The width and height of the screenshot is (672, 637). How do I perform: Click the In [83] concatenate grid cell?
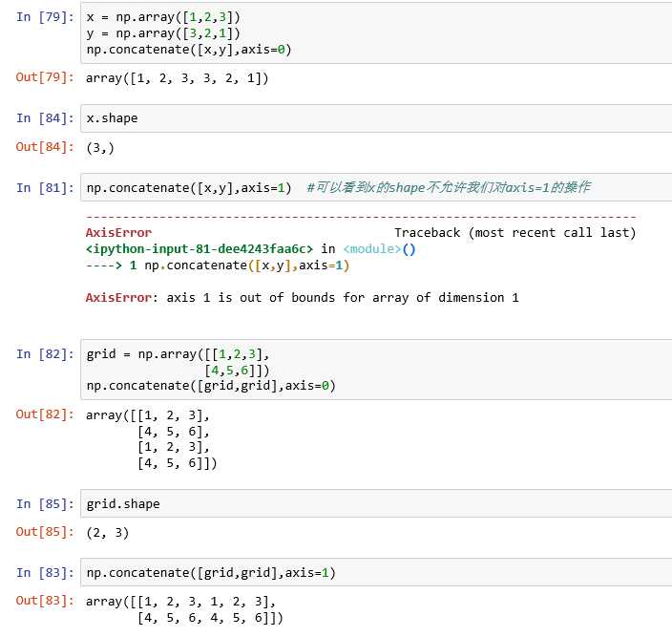pyautogui.click(x=376, y=572)
